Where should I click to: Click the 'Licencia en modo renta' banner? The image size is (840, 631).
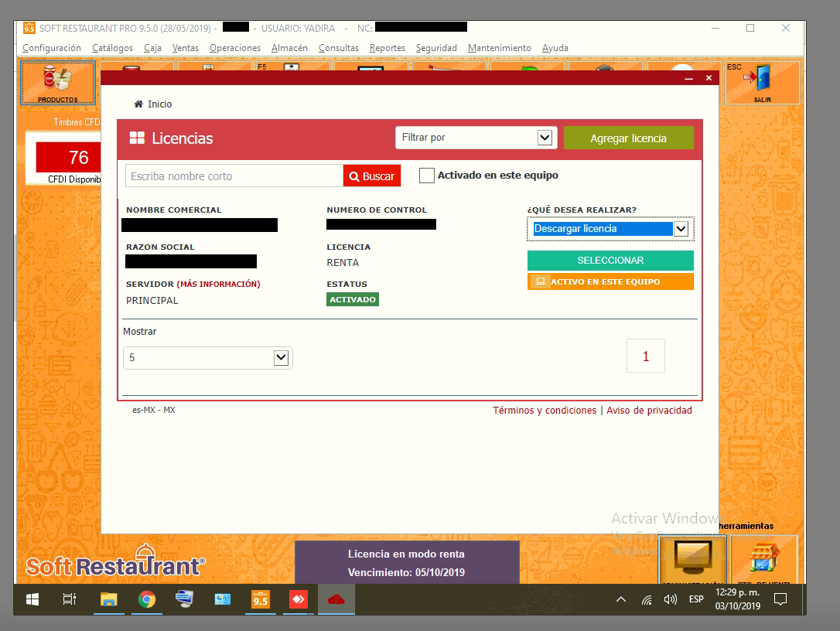tap(407, 562)
